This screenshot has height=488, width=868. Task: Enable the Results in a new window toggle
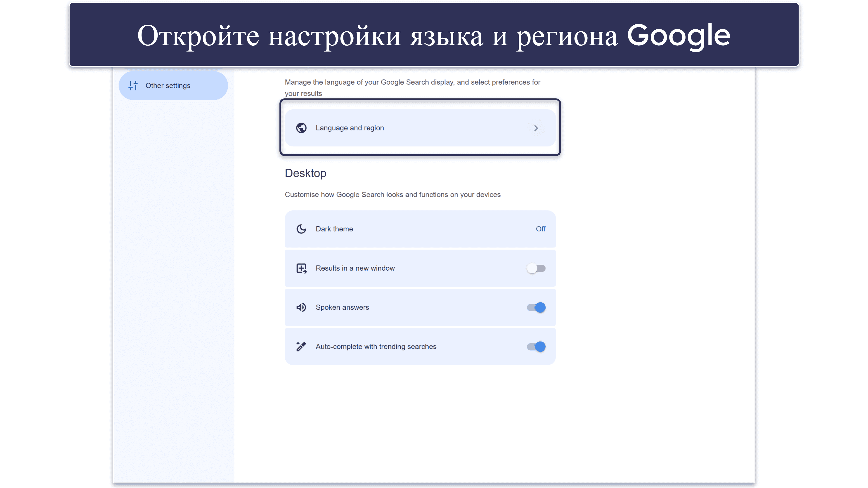[536, 269]
